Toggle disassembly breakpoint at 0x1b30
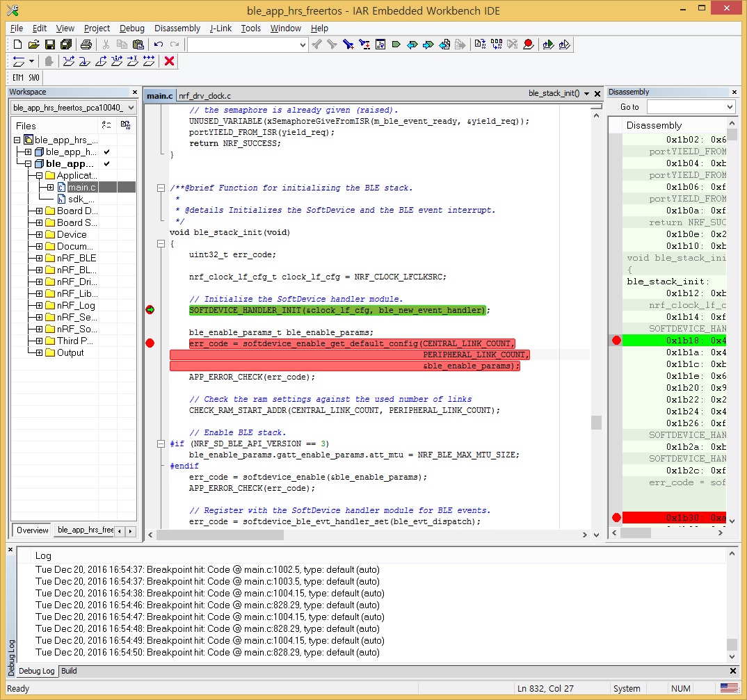747x700 pixels. [x=616, y=518]
